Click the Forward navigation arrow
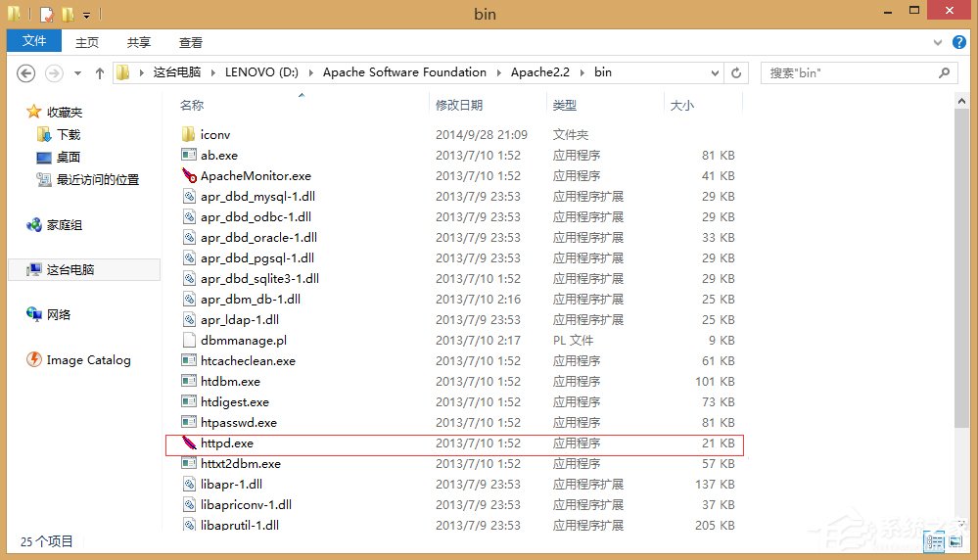This screenshot has width=978, height=560. (x=54, y=73)
